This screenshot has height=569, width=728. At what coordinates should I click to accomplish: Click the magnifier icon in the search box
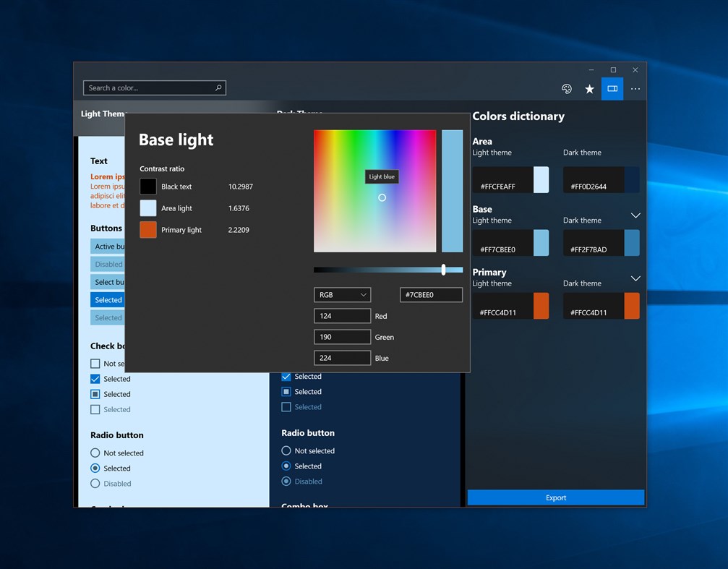point(218,87)
